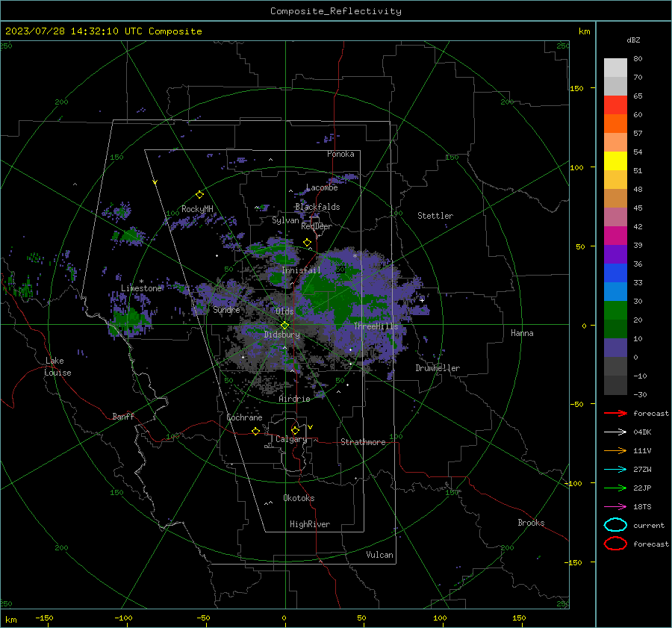Click the -50 tick on horizontal axis
The width and height of the screenshot is (672, 628).
click(x=203, y=618)
